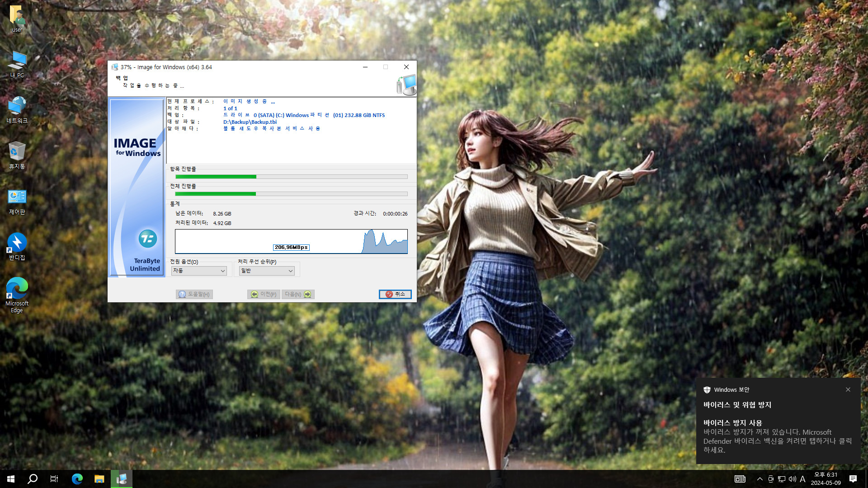Click the 전체 진행률 progress bar

(291, 194)
